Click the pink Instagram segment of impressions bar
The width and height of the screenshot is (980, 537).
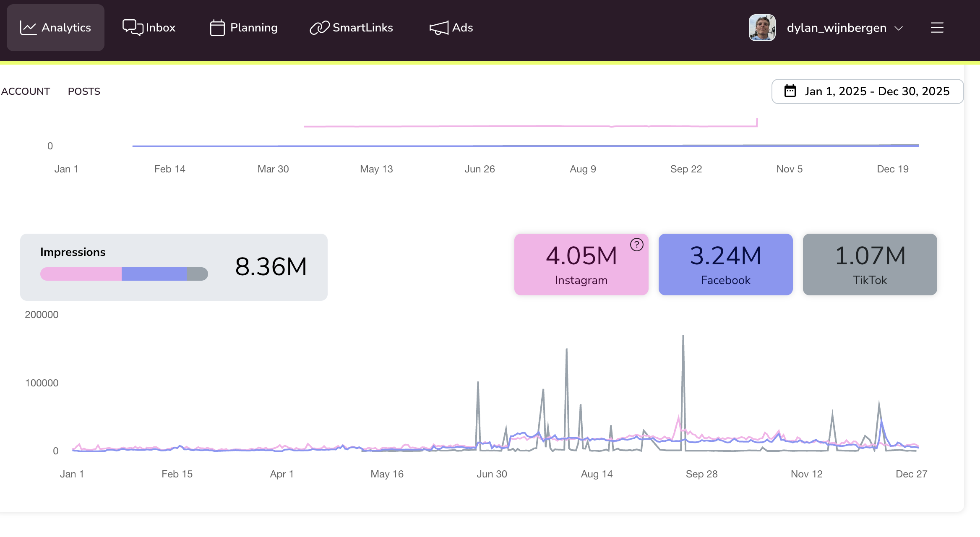tap(81, 274)
